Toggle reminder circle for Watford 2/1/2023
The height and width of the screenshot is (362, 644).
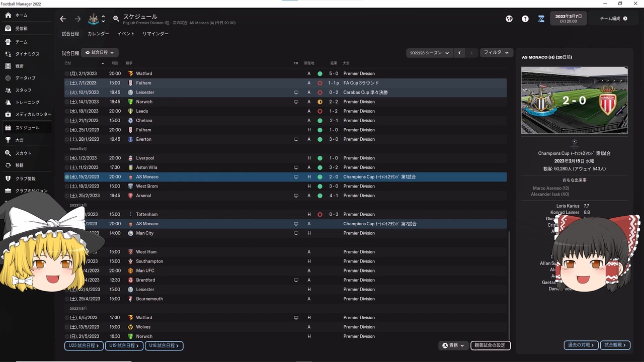click(67, 74)
